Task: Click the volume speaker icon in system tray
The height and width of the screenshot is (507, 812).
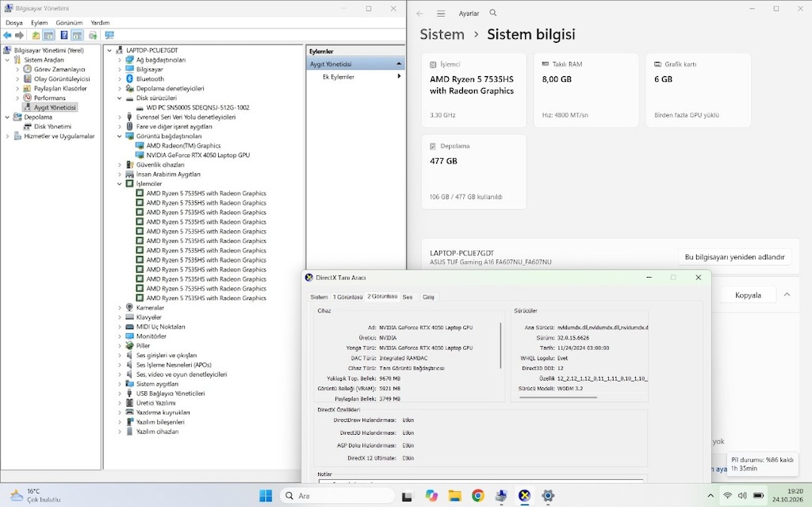Action: pos(742,496)
